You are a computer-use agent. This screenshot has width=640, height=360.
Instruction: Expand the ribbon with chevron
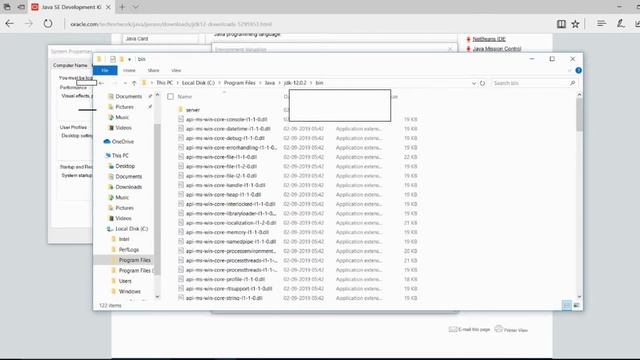coord(570,70)
